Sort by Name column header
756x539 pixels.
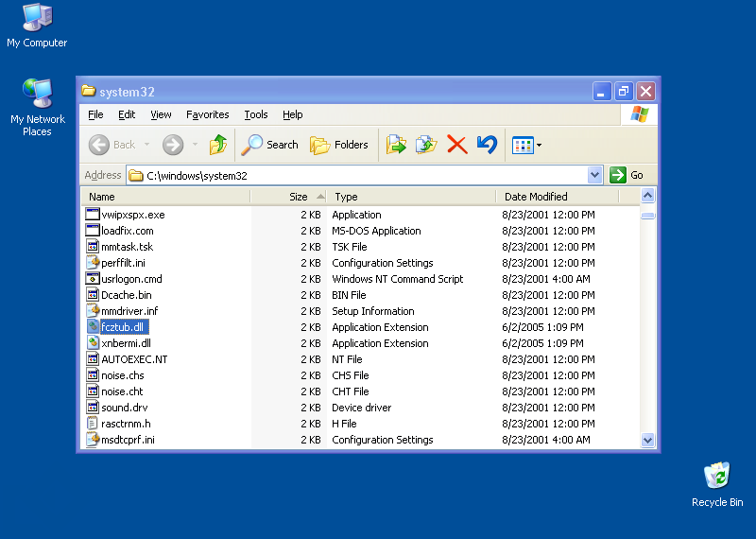pos(164,197)
